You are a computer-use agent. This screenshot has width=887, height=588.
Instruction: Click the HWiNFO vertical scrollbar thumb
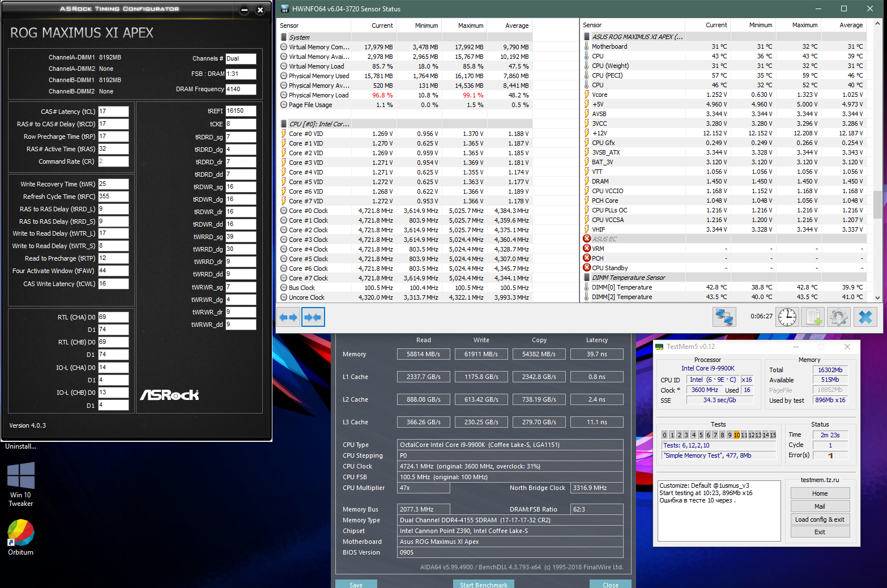coord(877,204)
